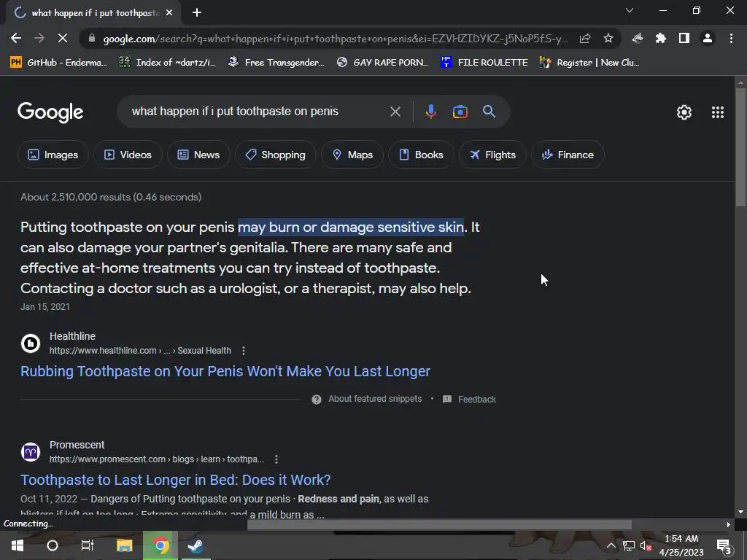Click the bird-shaped extension icon
The height and width of the screenshot is (560, 747).
tap(638, 38)
